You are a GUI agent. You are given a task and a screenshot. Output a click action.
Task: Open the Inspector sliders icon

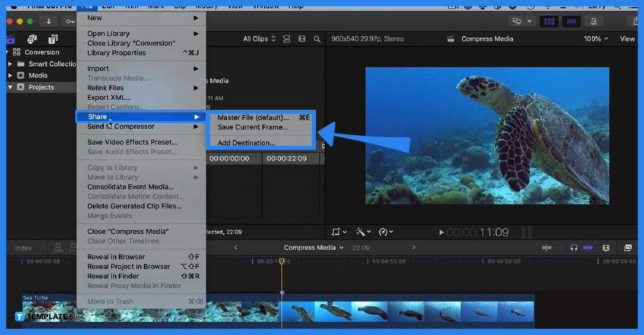594,21
